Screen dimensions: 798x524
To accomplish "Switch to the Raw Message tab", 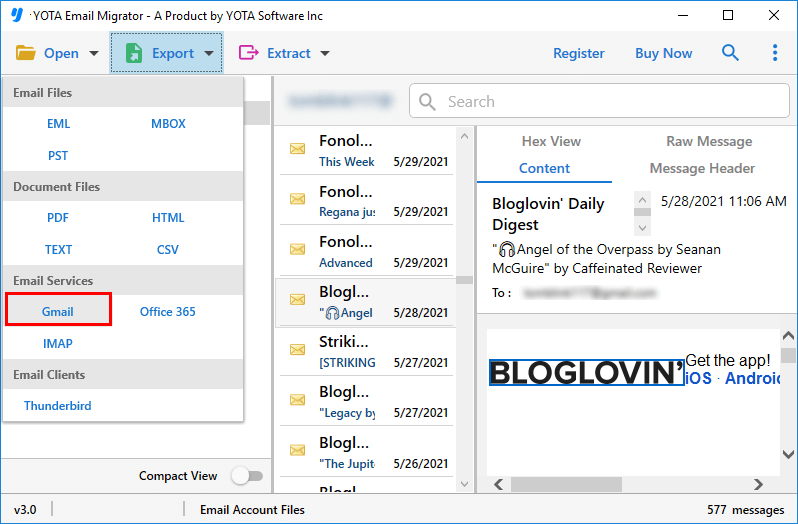I will pos(709,141).
